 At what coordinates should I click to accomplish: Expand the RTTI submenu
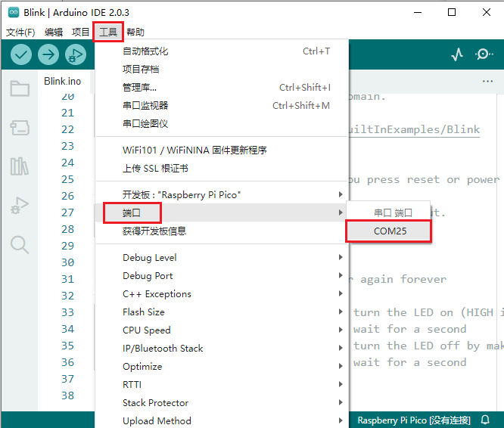click(222, 385)
